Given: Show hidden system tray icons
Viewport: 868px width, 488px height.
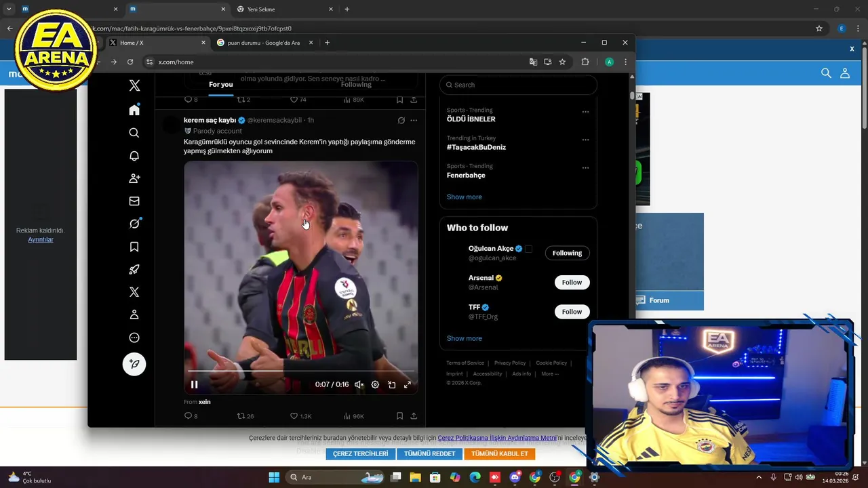Looking at the screenshot, I should pyautogui.click(x=760, y=477).
